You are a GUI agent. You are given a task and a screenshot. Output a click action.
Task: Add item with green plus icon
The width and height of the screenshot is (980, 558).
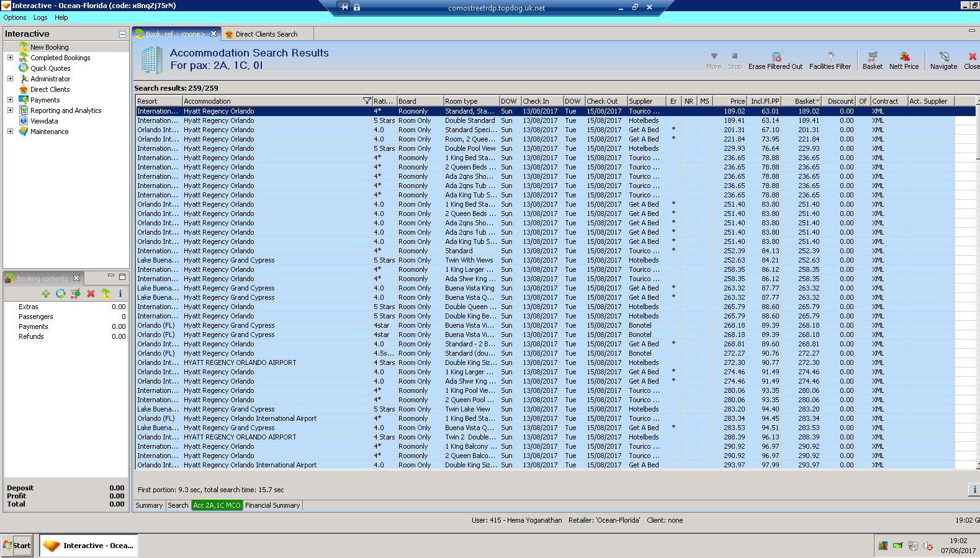pyautogui.click(x=46, y=294)
